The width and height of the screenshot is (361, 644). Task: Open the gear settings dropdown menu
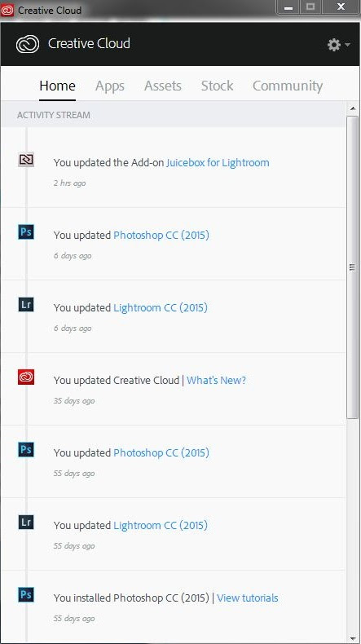tap(338, 44)
